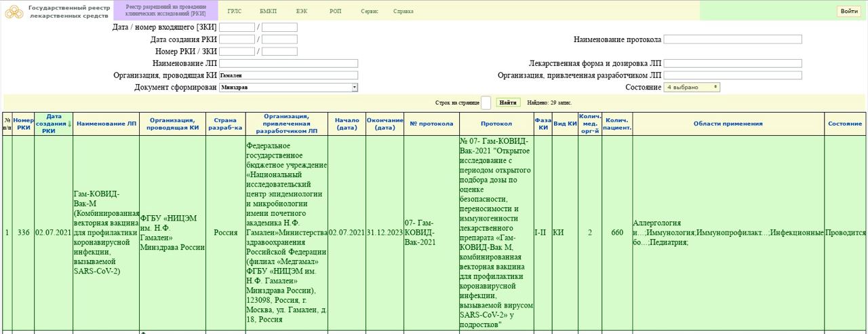Sort by Фаза КИ column header

(x=542, y=124)
